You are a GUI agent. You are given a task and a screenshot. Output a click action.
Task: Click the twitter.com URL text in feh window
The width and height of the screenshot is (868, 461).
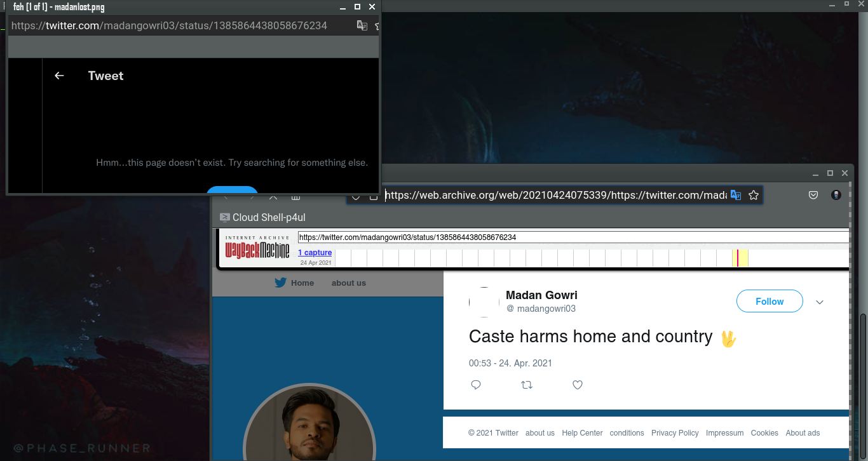[x=169, y=26]
